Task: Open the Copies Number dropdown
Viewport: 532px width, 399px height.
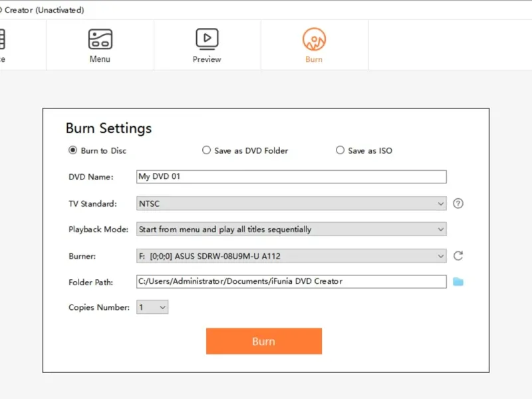Action: click(152, 307)
